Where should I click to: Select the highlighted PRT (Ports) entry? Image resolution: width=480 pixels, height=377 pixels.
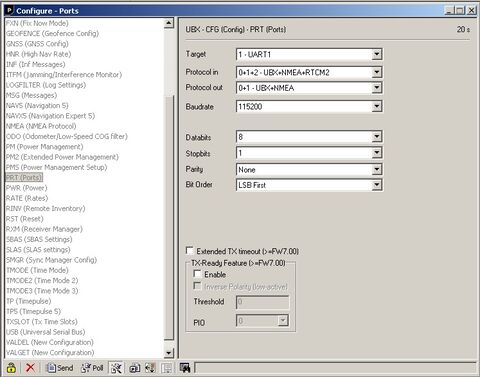point(24,178)
